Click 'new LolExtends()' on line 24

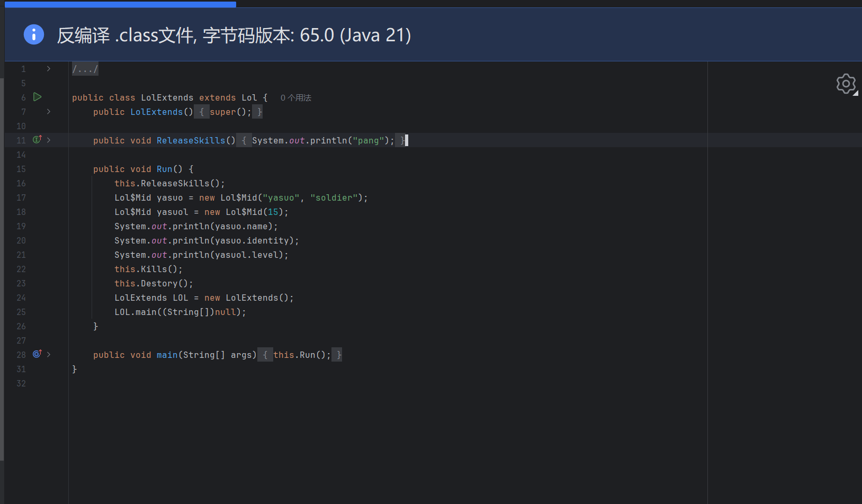pos(247,298)
